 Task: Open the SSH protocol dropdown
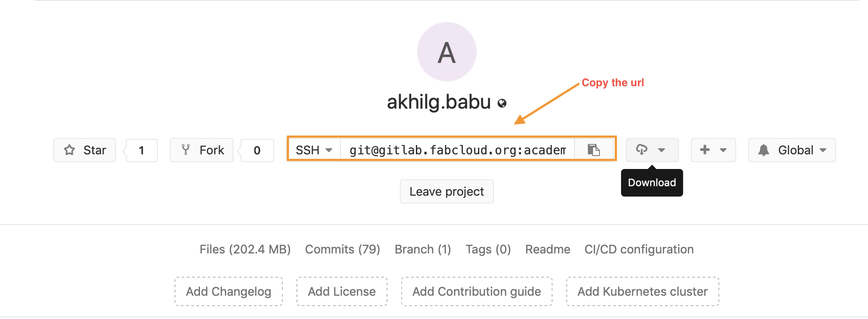point(314,150)
